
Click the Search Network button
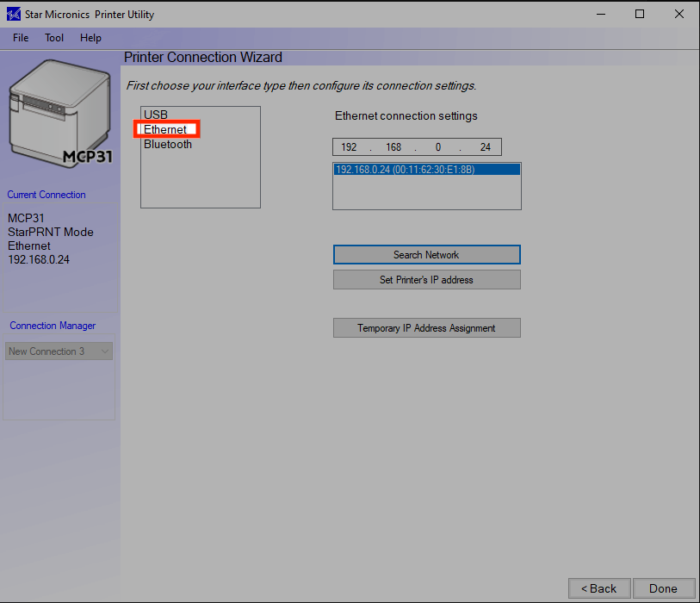[426, 254]
